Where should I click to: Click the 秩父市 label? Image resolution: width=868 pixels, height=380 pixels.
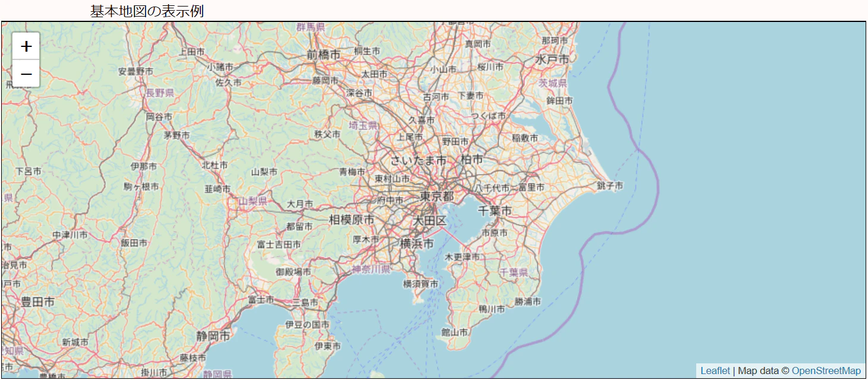328,135
